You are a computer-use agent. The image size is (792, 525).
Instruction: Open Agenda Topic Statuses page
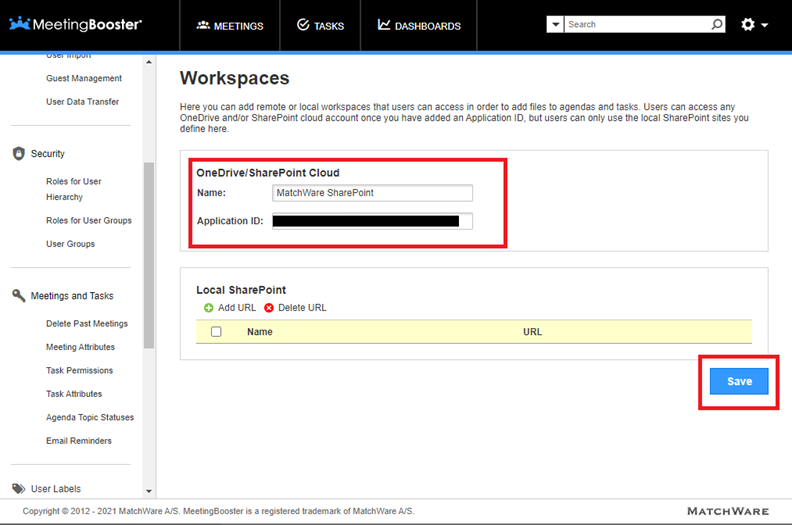point(90,417)
